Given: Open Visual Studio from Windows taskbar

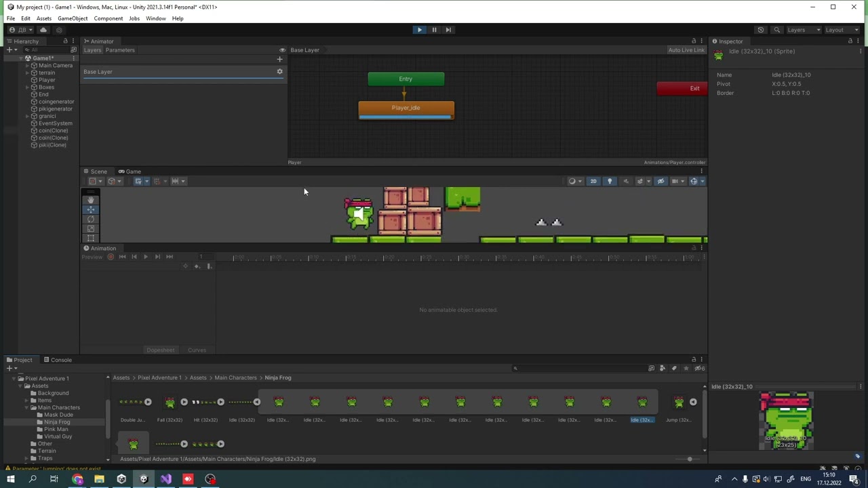Looking at the screenshot, I should pos(166,479).
